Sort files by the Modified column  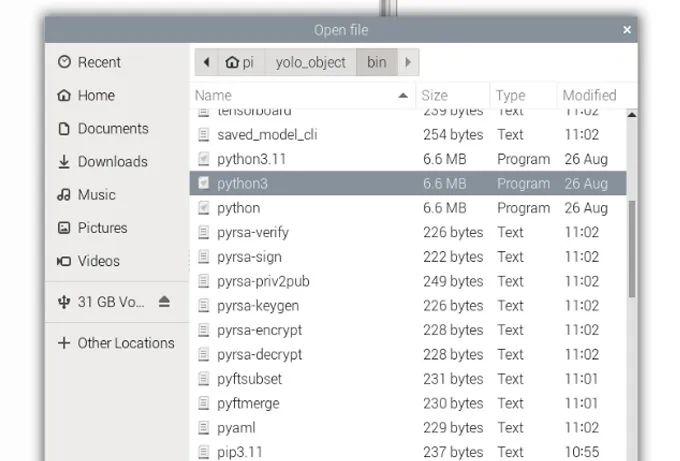point(597,95)
